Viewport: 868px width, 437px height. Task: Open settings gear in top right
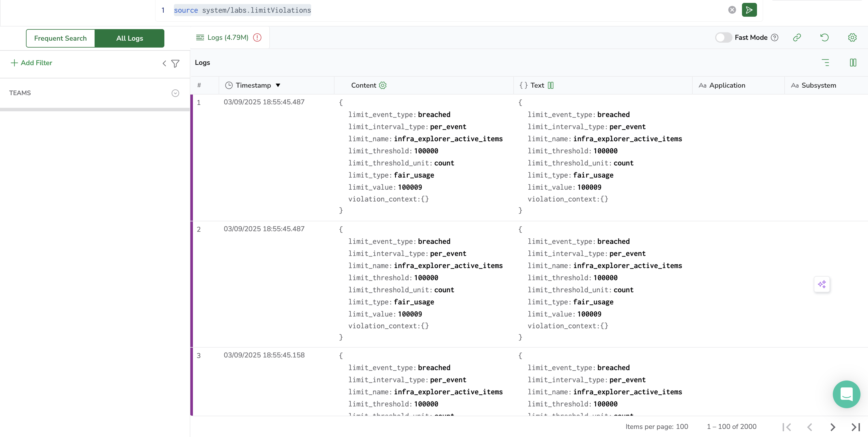[852, 37]
